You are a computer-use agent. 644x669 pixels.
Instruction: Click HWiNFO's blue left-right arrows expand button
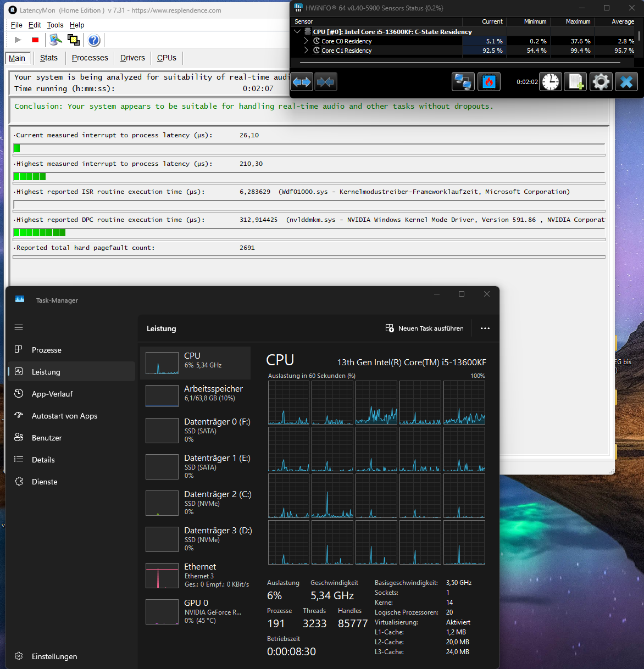coord(302,82)
